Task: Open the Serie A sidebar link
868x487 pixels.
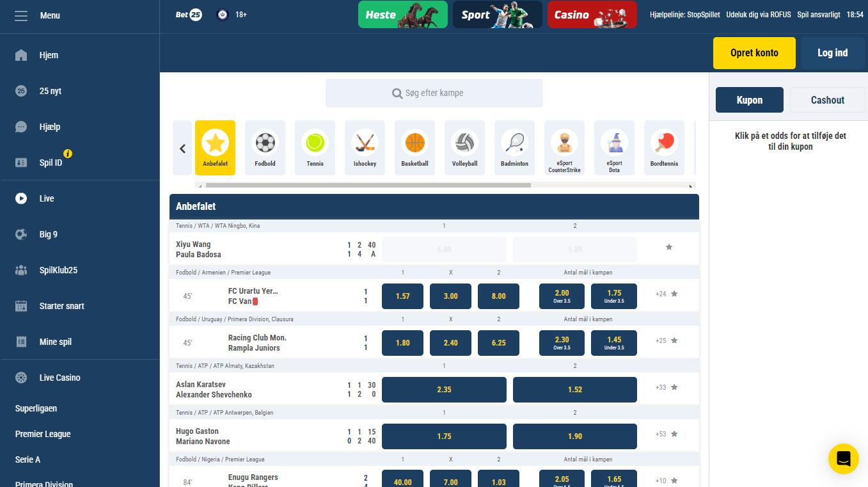Action: [28, 459]
